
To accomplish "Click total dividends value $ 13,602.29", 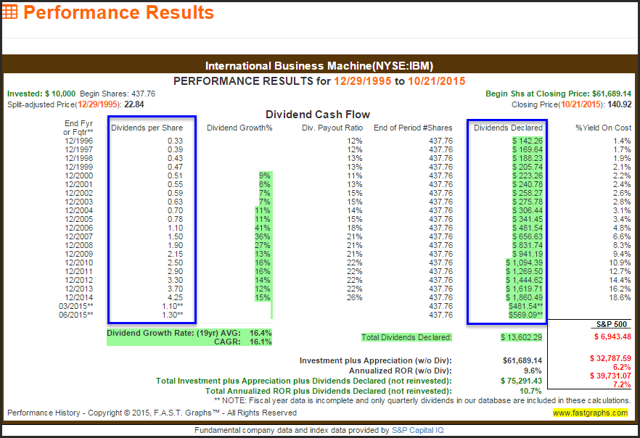I will (522, 337).
